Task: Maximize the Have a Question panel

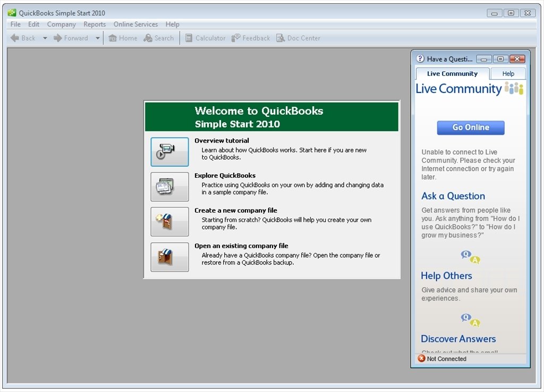Action: pyautogui.click(x=500, y=59)
